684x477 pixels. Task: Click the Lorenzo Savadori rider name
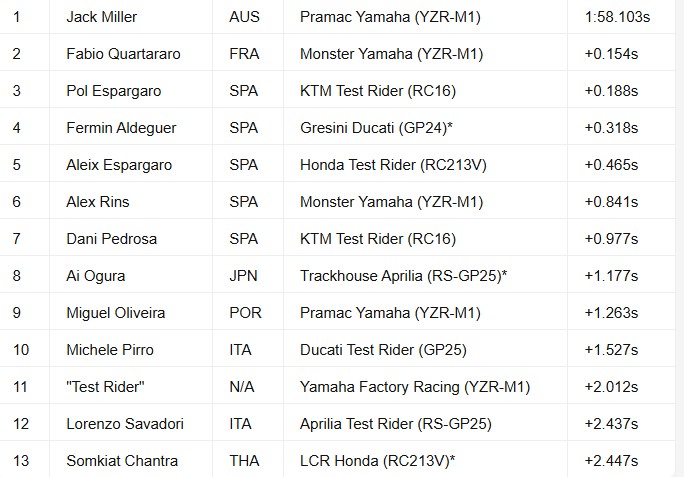click(x=125, y=424)
